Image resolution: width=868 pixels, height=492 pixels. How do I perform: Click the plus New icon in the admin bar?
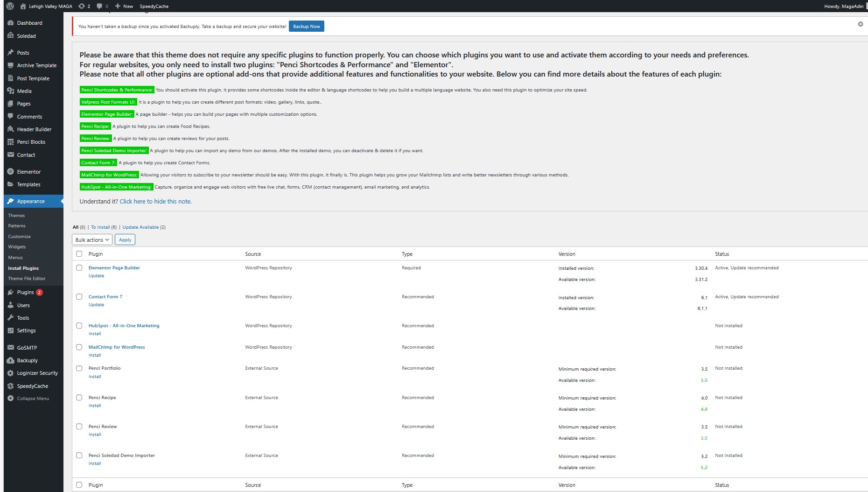pyautogui.click(x=118, y=6)
